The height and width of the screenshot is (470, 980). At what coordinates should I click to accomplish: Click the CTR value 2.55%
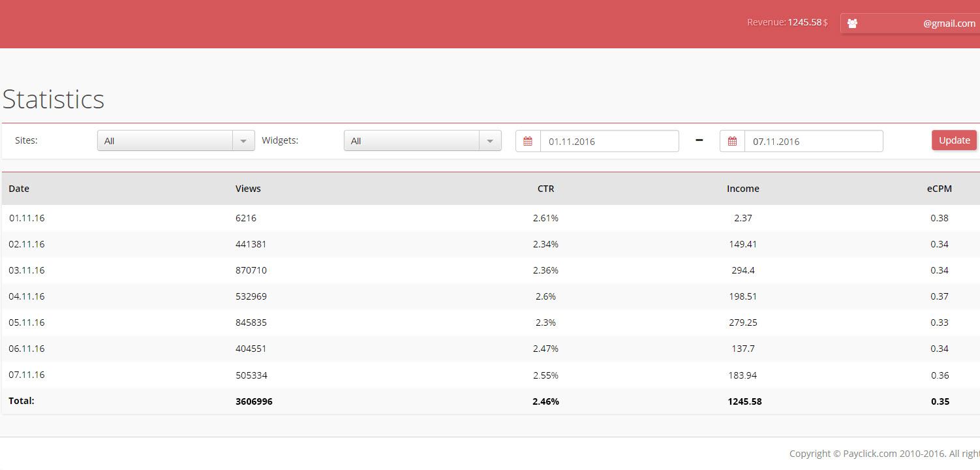click(x=545, y=375)
